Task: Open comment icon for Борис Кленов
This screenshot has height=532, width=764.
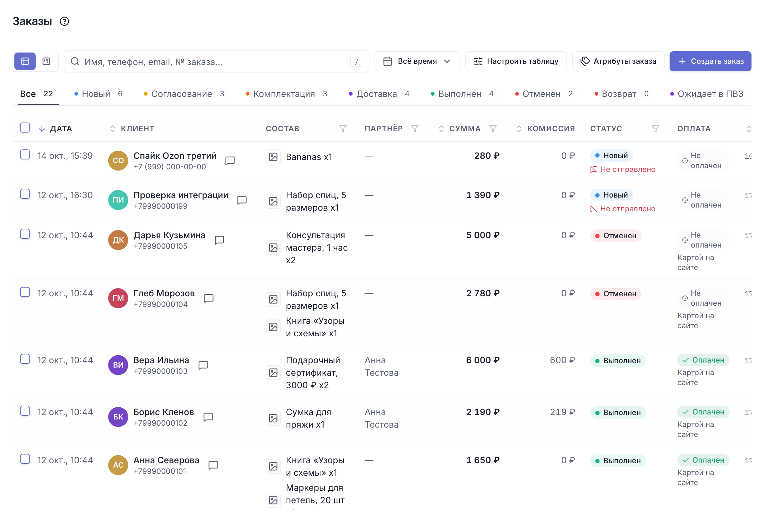Action: pos(208,417)
